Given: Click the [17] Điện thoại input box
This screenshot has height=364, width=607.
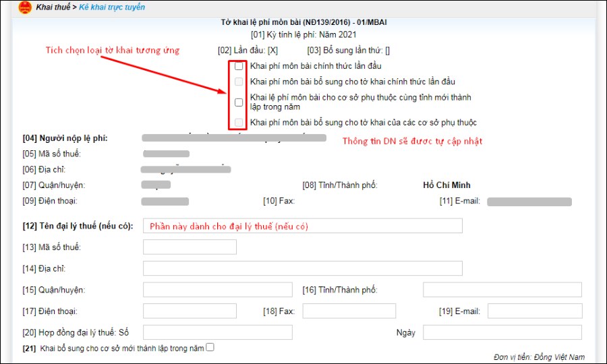Looking at the screenshot, I should tap(190, 311).
